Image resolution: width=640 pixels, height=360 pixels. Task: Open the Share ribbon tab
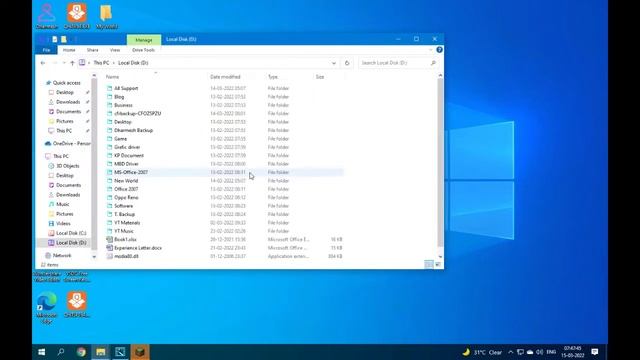[93, 50]
